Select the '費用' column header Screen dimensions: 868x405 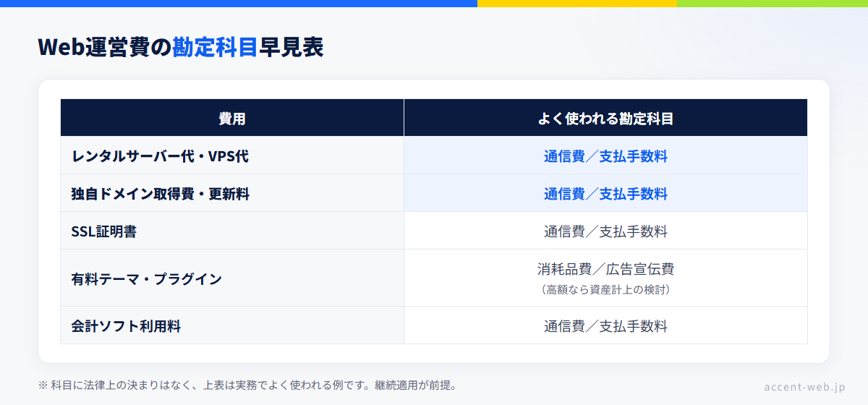point(232,118)
